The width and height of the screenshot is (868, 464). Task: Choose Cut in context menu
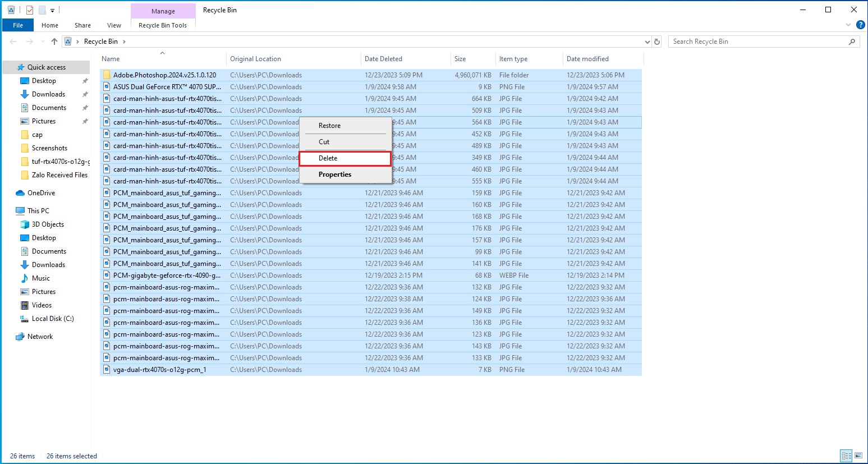[346, 142]
